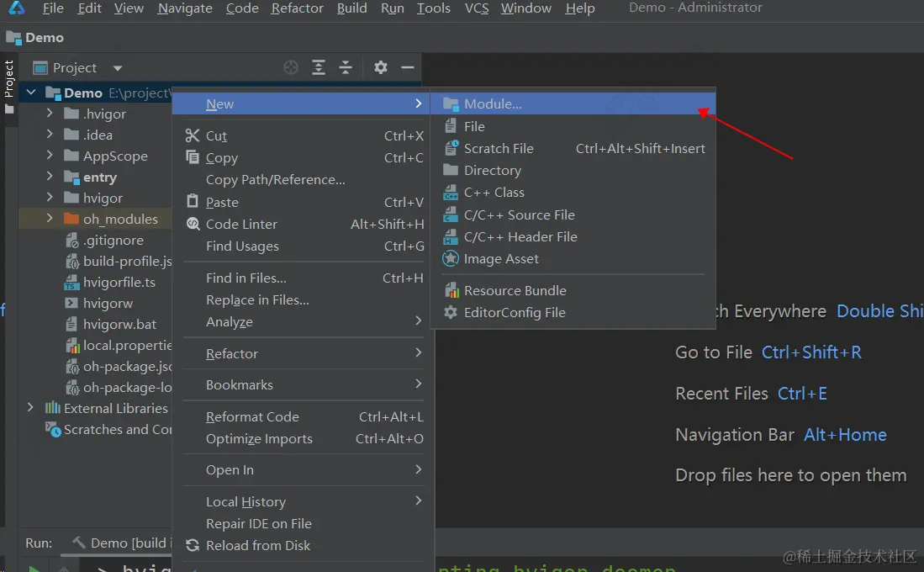Select Reformat Code entry
The height and width of the screenshot is (572, 924).
303,417
